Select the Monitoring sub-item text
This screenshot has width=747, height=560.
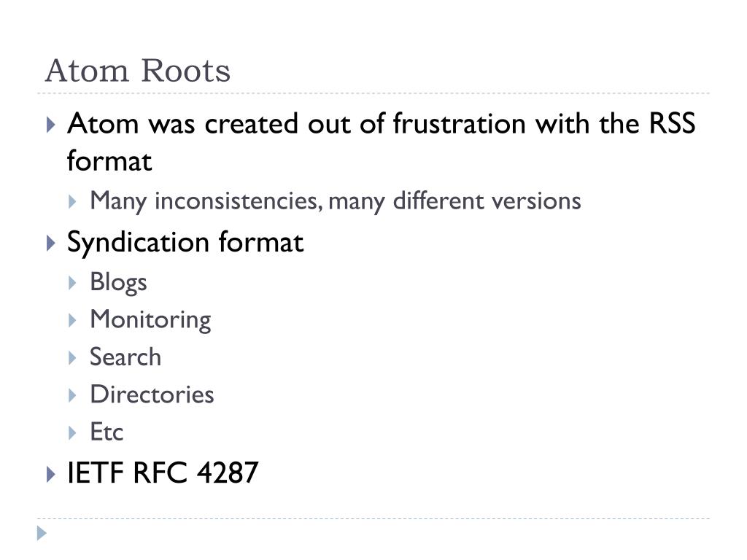tap(150, 320)
